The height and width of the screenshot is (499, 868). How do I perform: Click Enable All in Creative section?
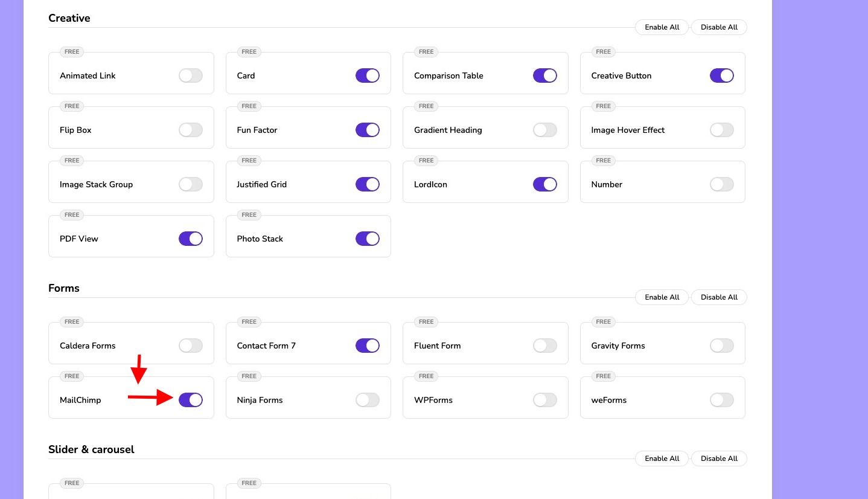(662, 27)
